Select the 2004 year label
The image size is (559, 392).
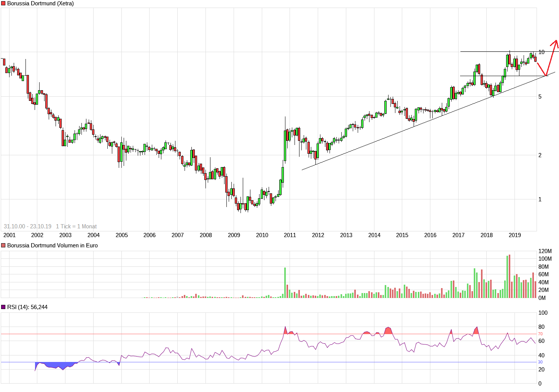point(94,235)
